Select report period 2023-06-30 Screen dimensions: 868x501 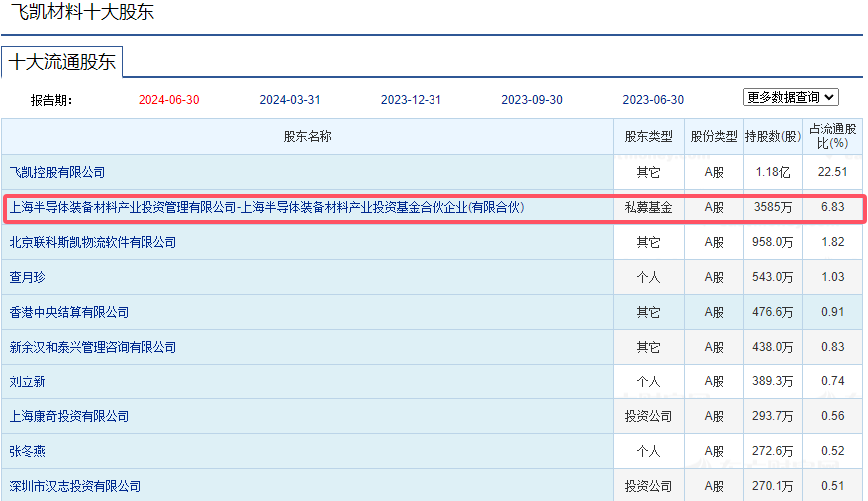(x=653, y=100)
